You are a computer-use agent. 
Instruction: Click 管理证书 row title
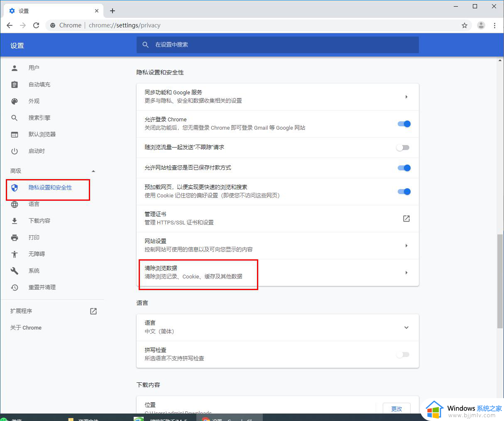(155, 214)
